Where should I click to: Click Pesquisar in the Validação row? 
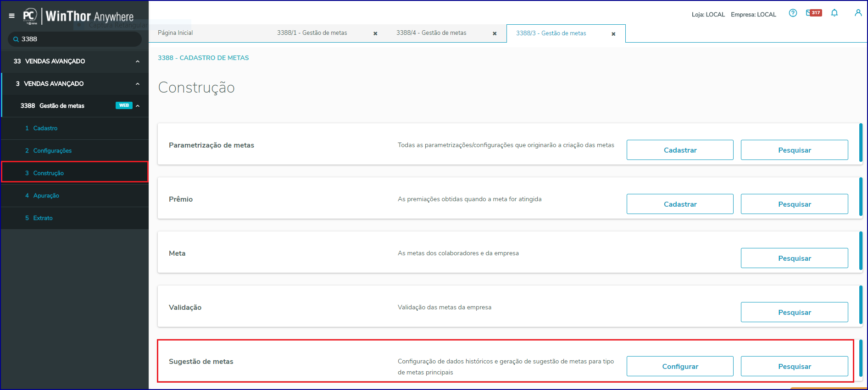[x=795, y=312]
